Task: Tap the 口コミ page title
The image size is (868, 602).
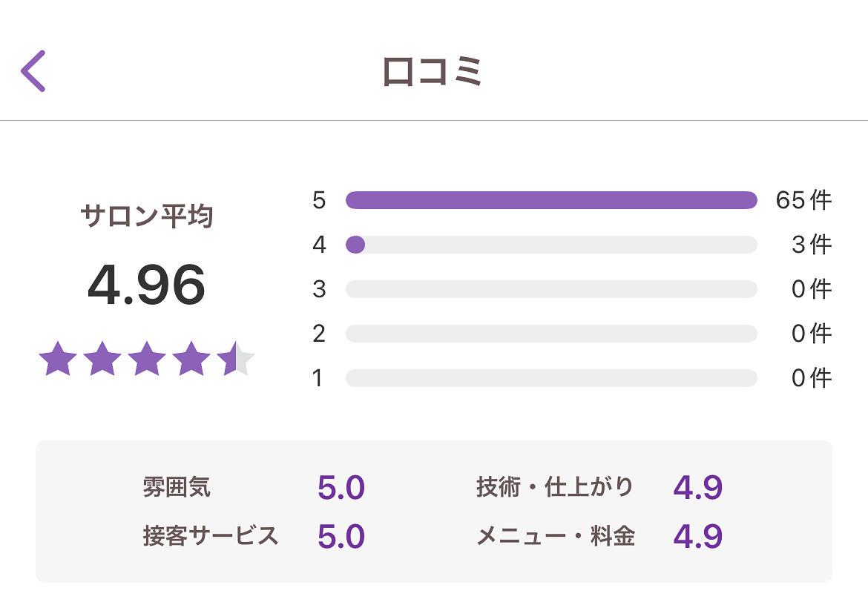Action: pos(433,72)
